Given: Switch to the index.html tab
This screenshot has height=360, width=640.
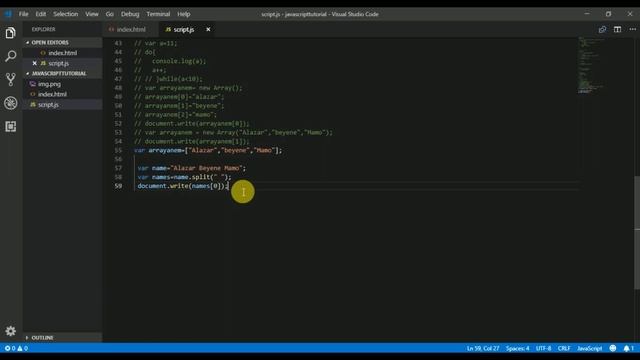Looking at the screenshot, I should (x=131, y=29).
